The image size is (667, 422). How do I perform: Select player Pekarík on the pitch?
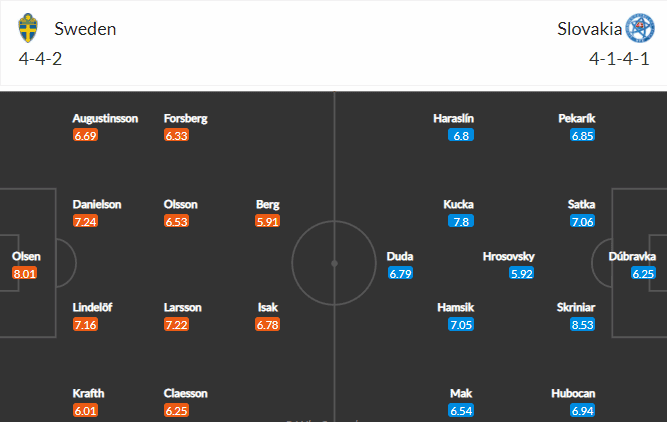coord(577,118)
